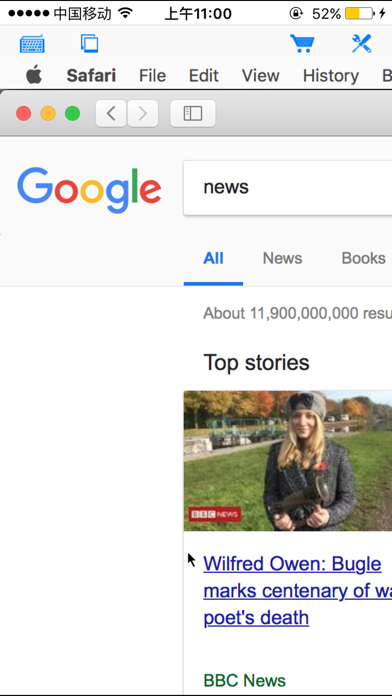Click the 'BBC News' source text
Image resolution: width=392 pixels, height=696 pixels.
click(245, 680)
